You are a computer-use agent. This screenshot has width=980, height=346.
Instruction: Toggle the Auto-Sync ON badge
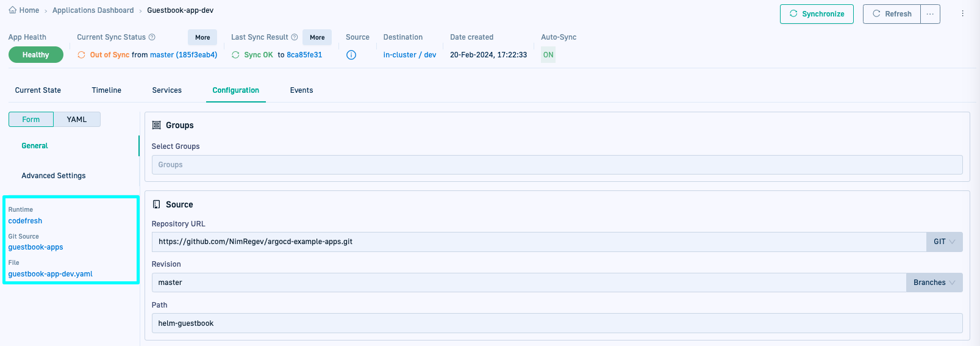click(x=548, y=55)
